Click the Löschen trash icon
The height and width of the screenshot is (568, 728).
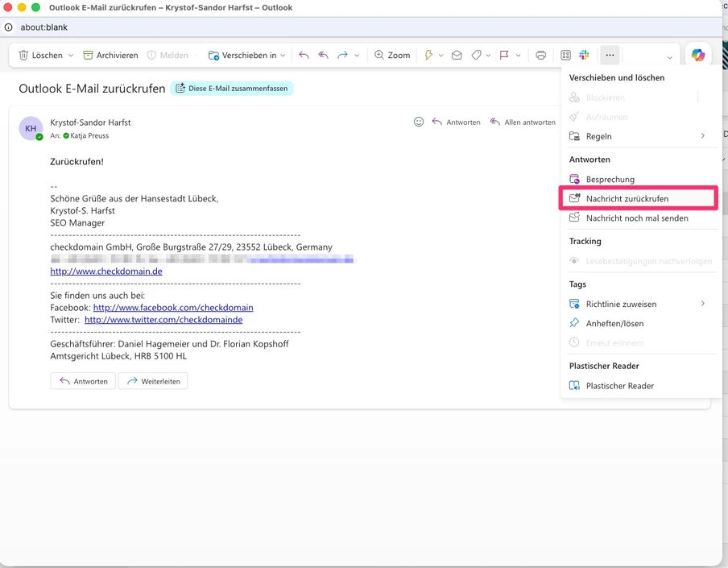[23, 56]
